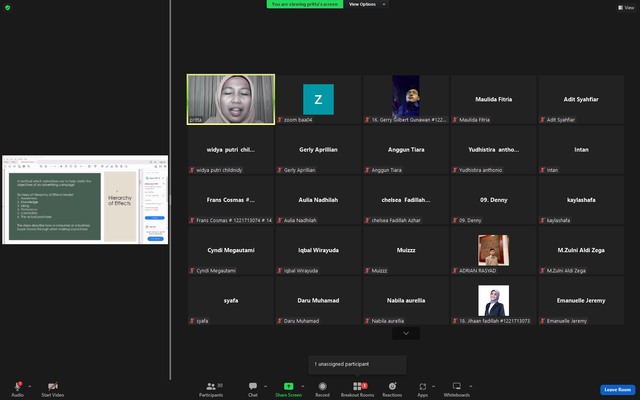Select the Aulia Nadhilah tile
Screen dimensions: 640x400
[x=318, y=200]
